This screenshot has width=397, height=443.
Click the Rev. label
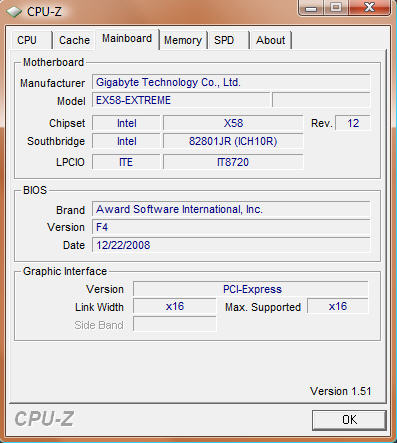(322, 123)
